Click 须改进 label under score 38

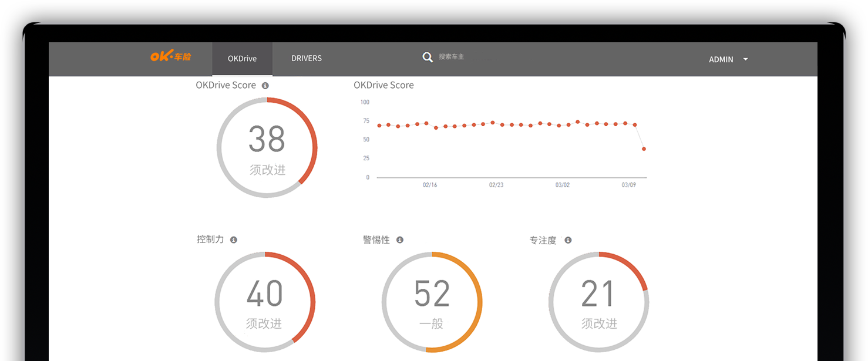coord(267,170)
